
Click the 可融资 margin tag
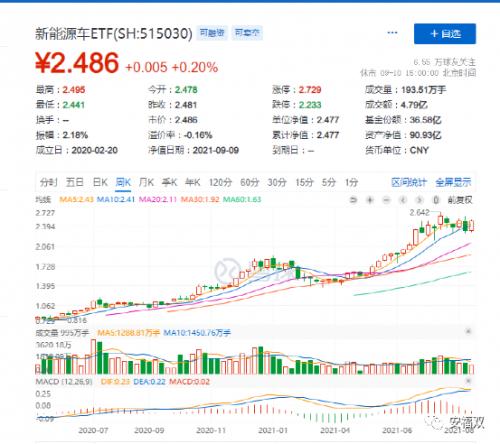point(212,33)
